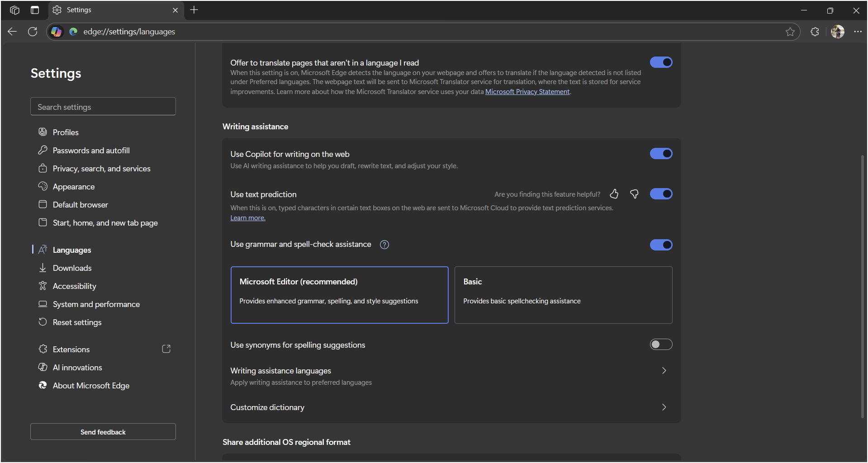Click the key icon for Passwords
Viewport: 868px width, 463px height.
43,150
